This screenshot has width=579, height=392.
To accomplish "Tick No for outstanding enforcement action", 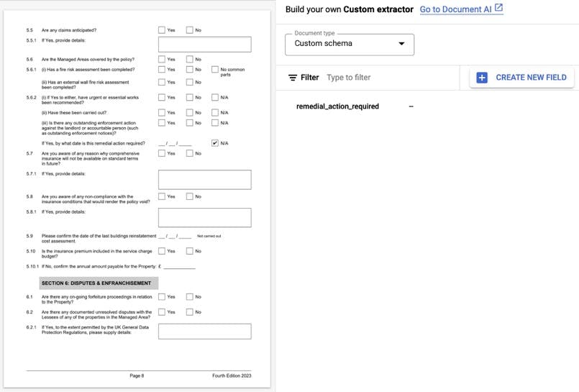I will (189, 123).
